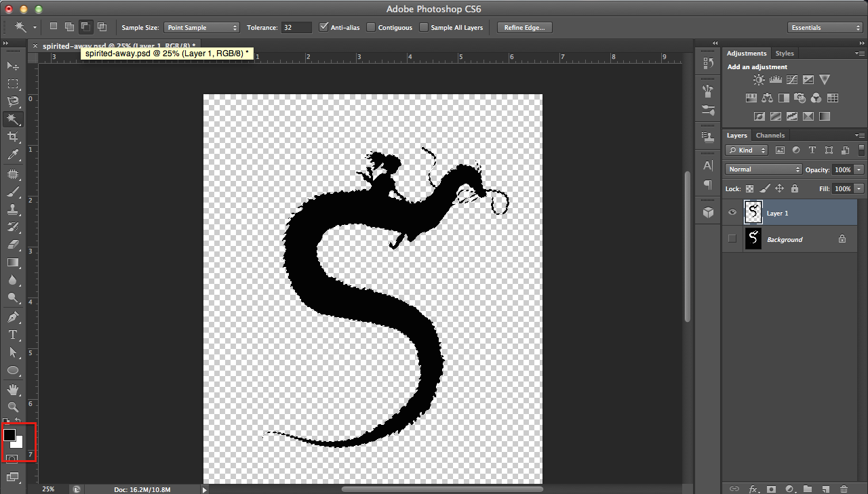Open the Fill slider arrow
Viewport: 868px width, 494px height.
[859, 189]
